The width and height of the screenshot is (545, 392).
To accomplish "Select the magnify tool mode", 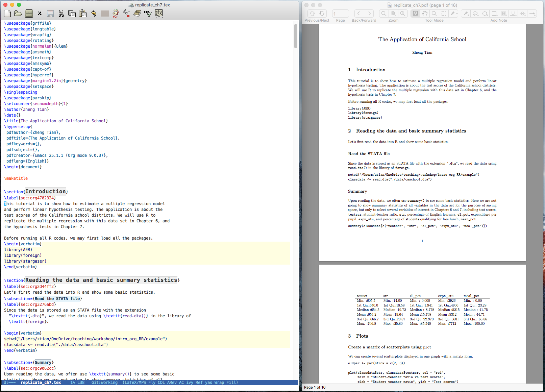I will pos(434,14).
